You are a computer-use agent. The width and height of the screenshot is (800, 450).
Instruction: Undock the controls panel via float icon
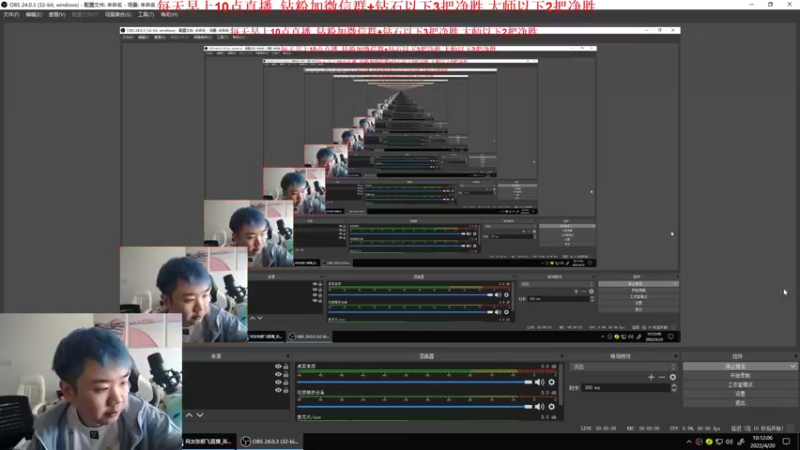[x=795, y=356]
